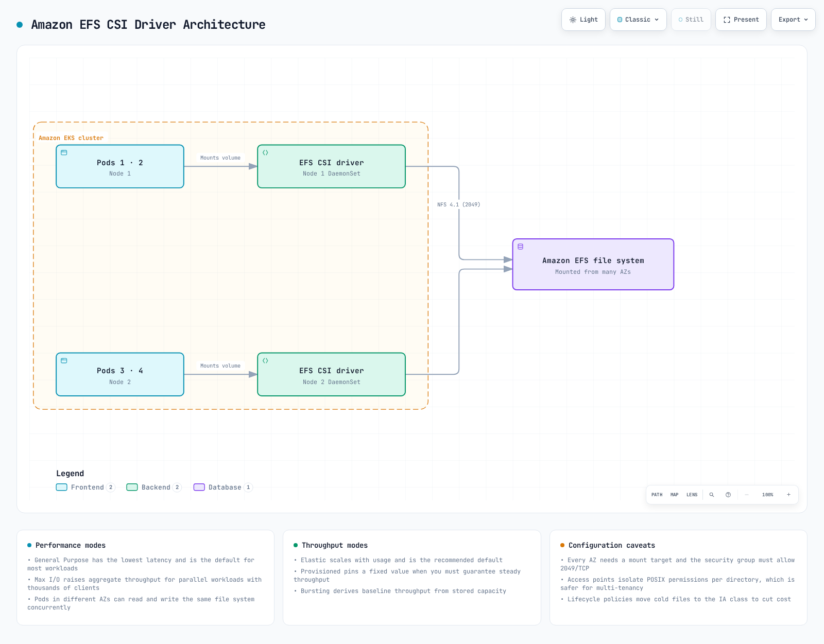Screen dimensions: 824x644
Task: Toggle the Light theme button
Action: (583, 20)
